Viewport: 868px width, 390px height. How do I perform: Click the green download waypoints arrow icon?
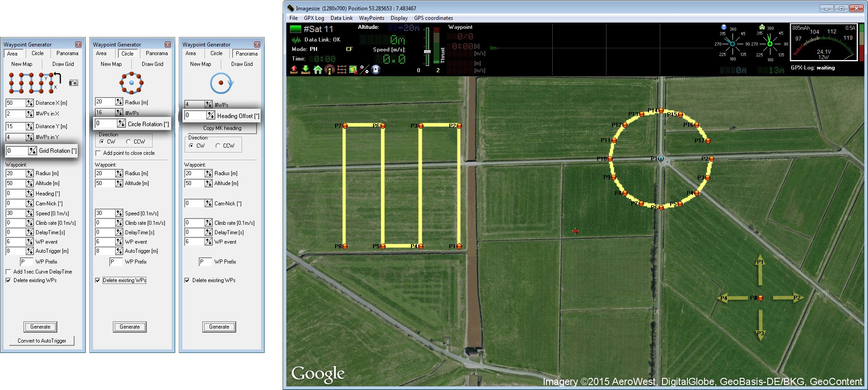coord(306,70)
